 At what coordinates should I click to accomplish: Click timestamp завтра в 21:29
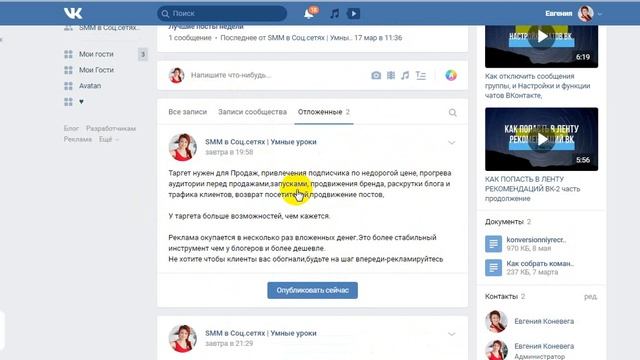point(229,343)
